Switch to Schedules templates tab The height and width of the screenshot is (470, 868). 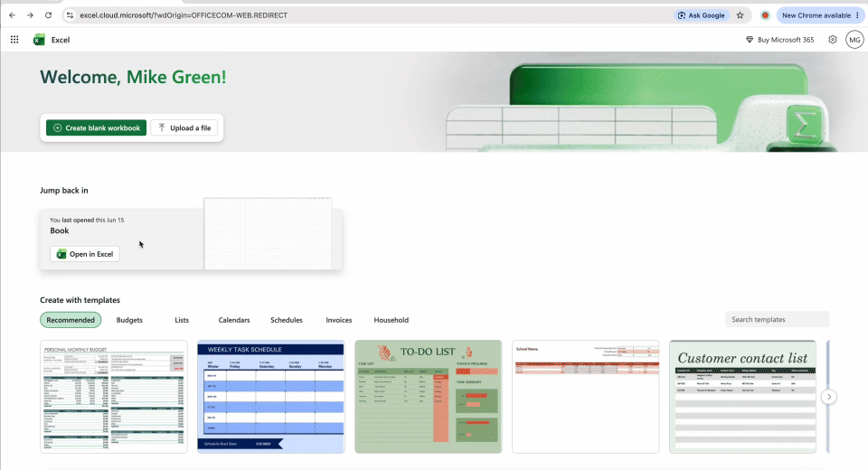coord(287,320)
